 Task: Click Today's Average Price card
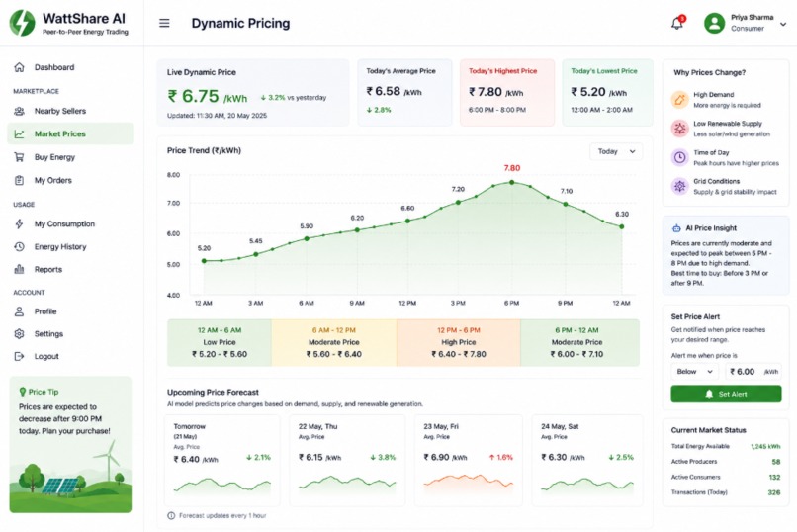coord(404,93)
